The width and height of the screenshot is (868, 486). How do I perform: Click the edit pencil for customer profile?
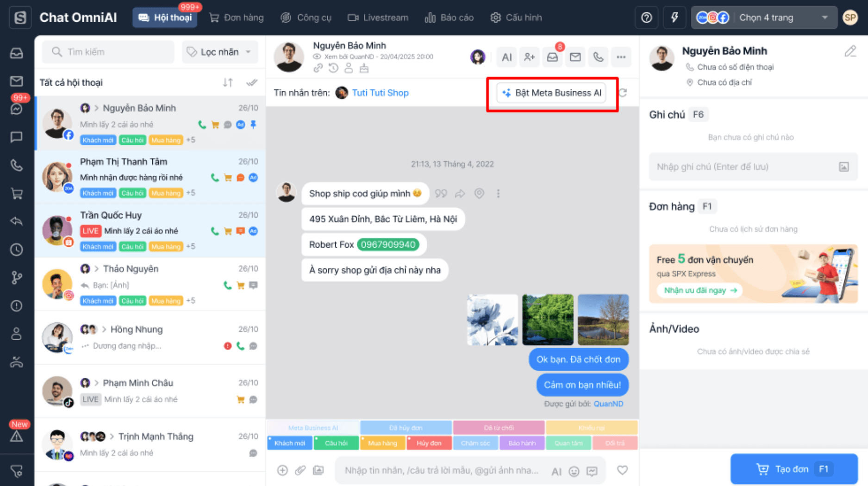850,51
